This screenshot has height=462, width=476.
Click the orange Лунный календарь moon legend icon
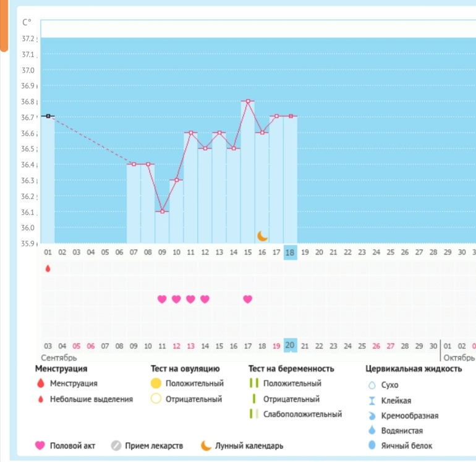(206, 445)
